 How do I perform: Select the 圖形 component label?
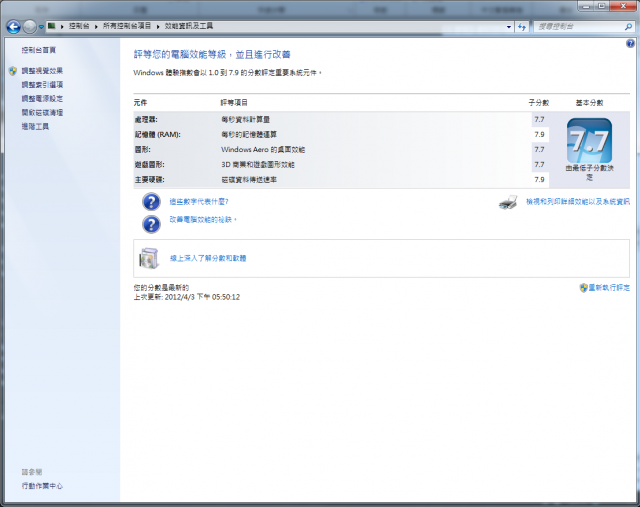pyautogui.click(x=142, y=150)
